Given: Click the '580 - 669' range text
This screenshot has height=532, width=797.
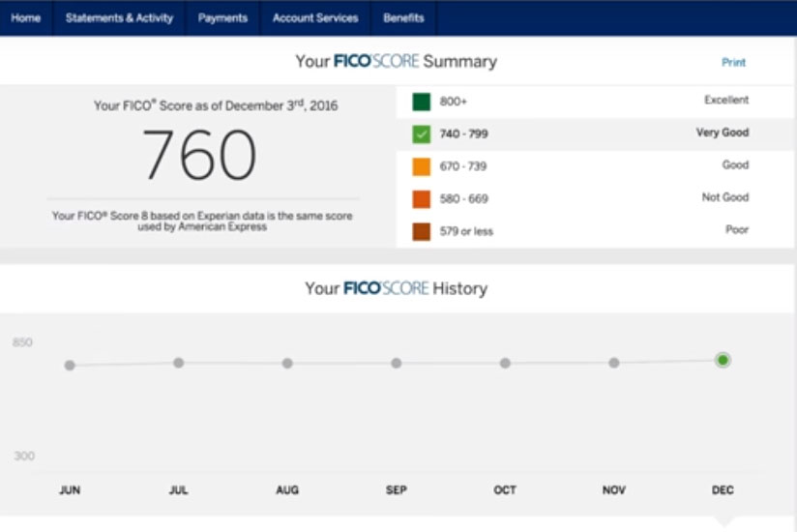Looking at the screenshot, I should (464, 199).
